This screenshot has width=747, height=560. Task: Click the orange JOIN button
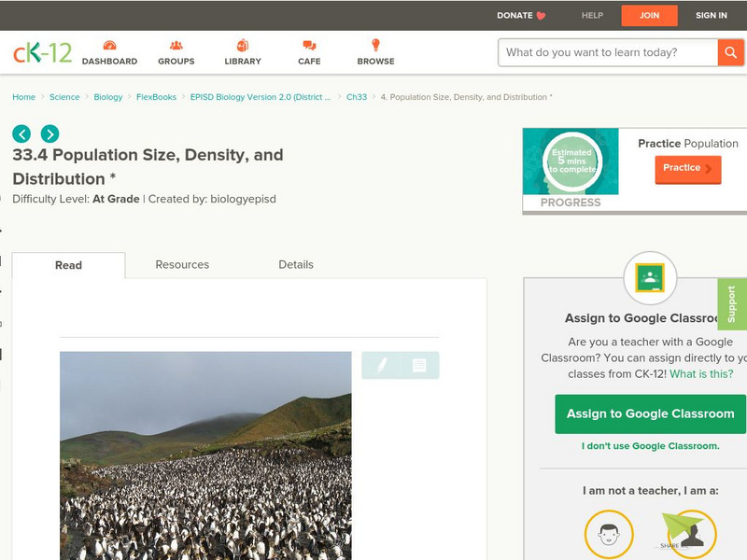[649, 16]
